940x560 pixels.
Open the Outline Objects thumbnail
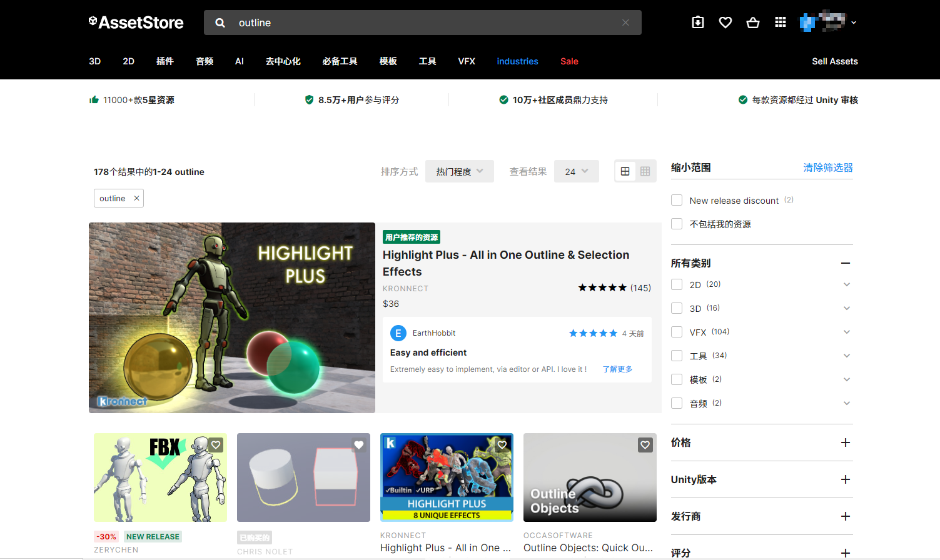point(590,477)
